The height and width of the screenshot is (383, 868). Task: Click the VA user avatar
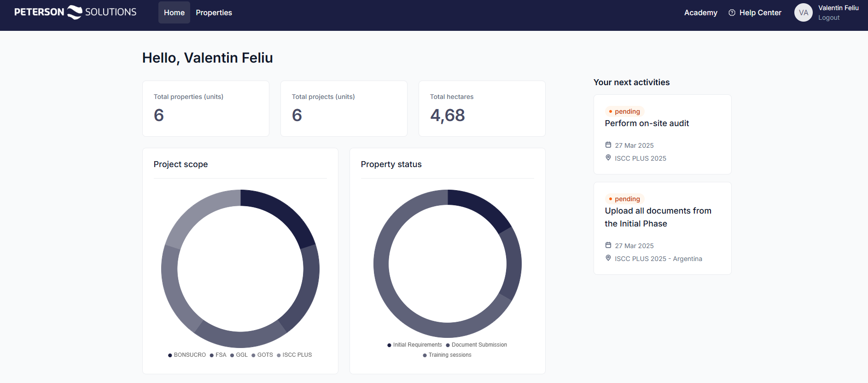click(x=803, y=13)
